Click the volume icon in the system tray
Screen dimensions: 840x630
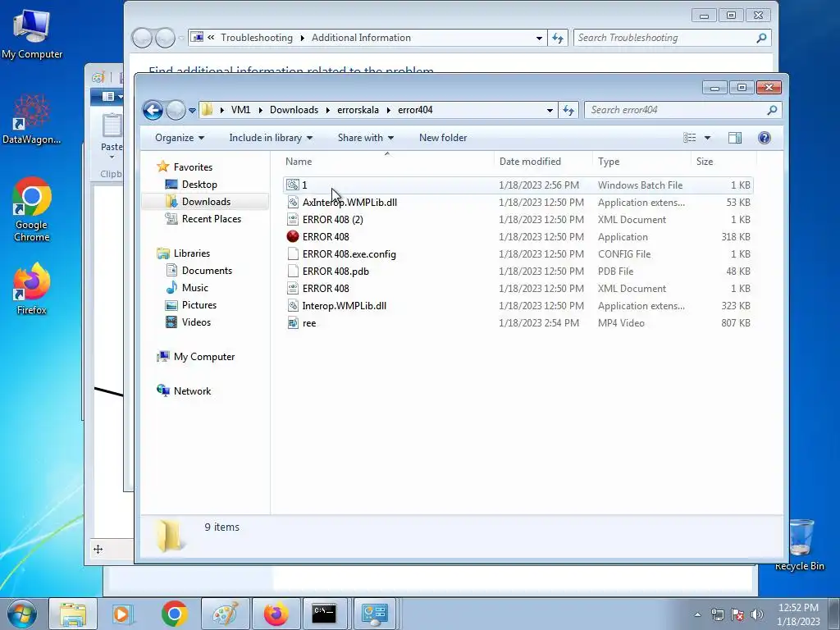[x=757, y=614]
